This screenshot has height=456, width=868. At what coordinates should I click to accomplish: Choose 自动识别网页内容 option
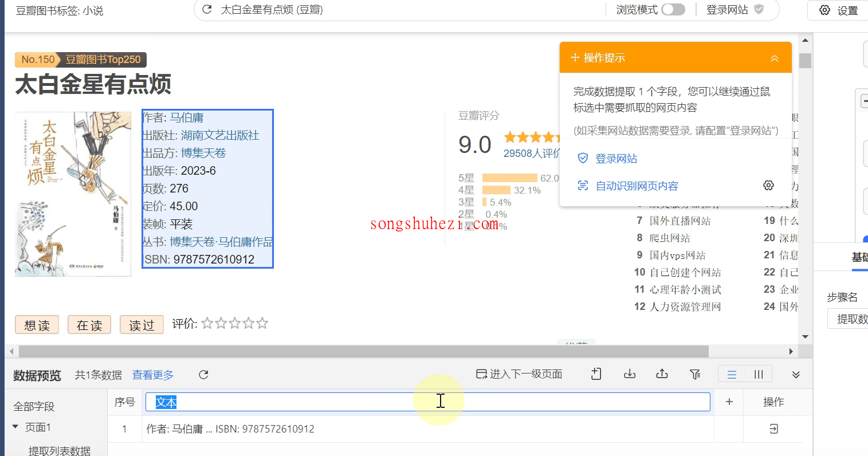click(x=637, y=186)
